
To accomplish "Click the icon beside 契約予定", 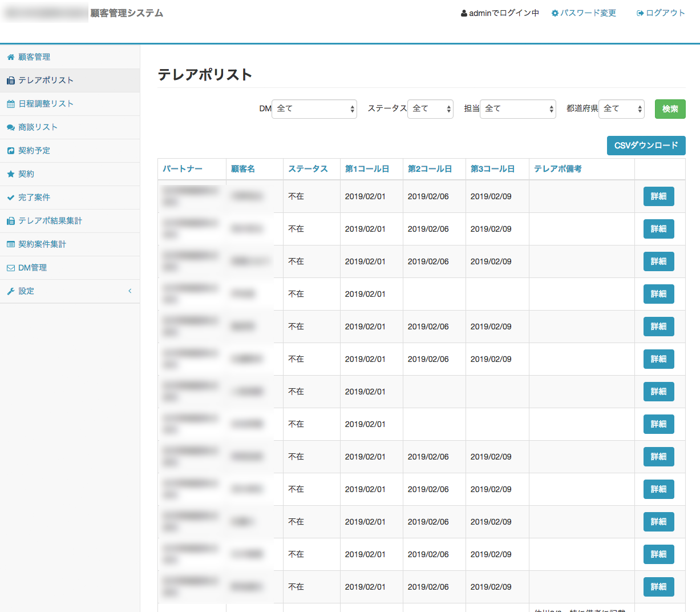I will coord(10,151).
